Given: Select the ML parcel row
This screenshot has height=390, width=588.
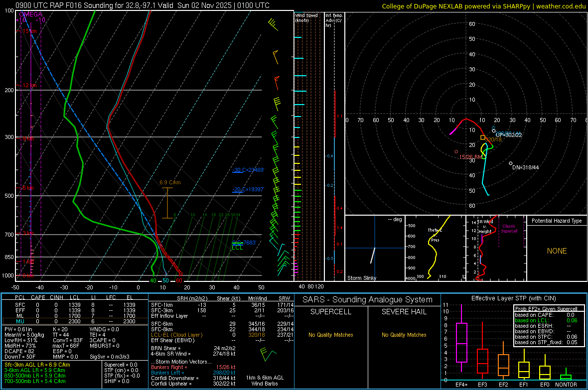Looking at the screenshot, I should 75,316.
